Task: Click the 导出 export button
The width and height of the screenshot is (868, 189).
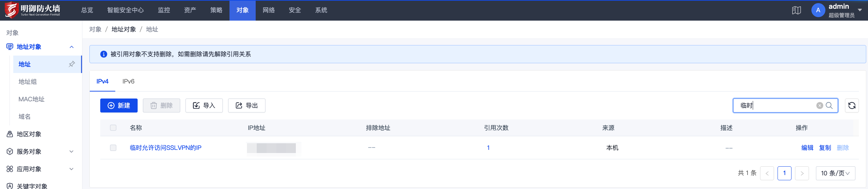Action: click(247, 106)
